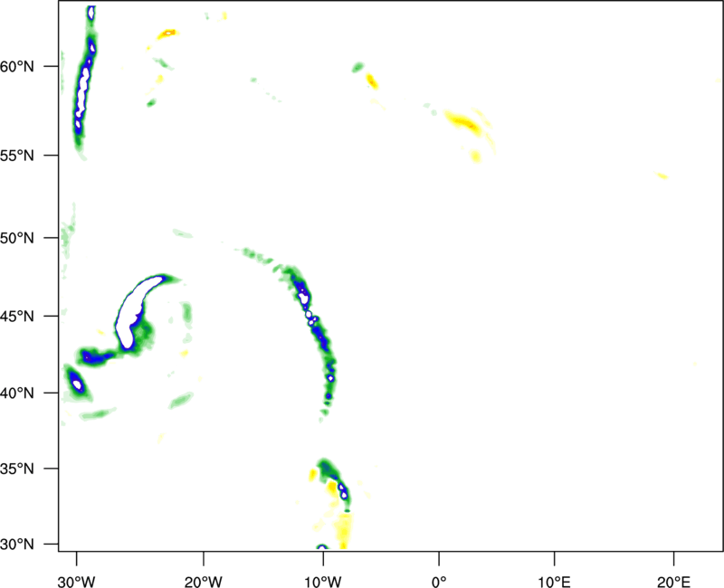The width and height of the screenshot is (724, 588).
Task: Click the 35°N latitude label
Action: (17, 469)
